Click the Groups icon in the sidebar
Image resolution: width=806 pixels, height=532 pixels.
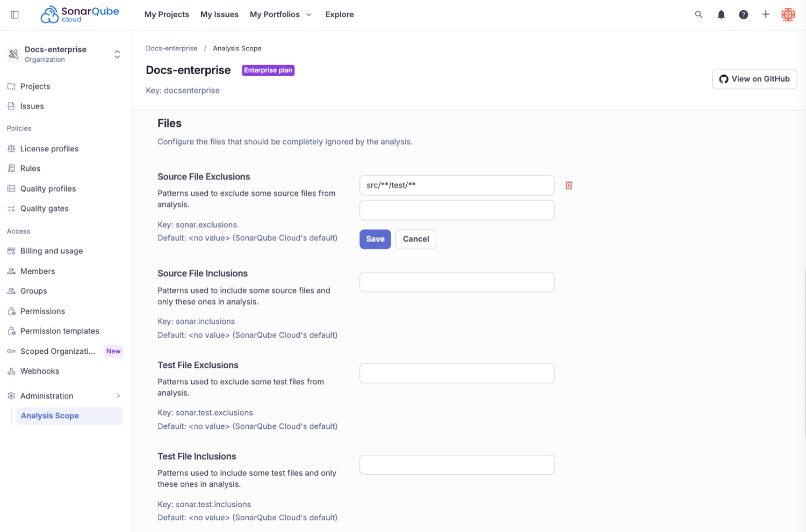[x=11, y=291]
